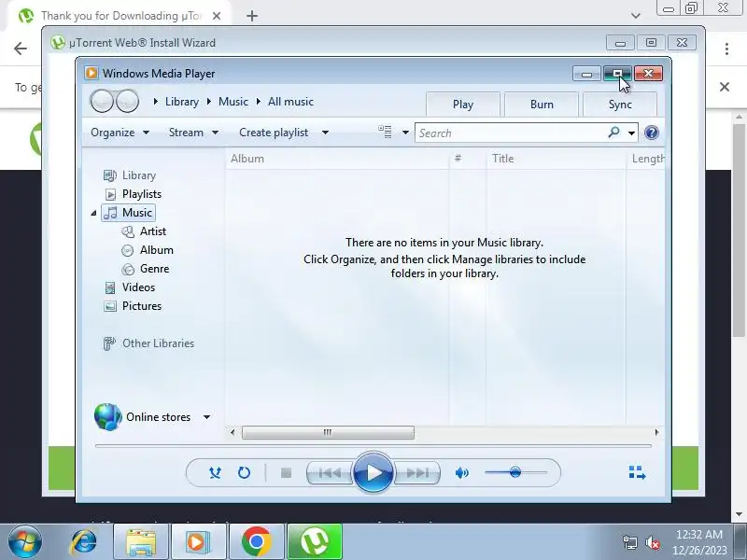This screenshot has height=560, width=747.
Task: Click the horizontal scrollbar thumb
Action: coord(328,432)
